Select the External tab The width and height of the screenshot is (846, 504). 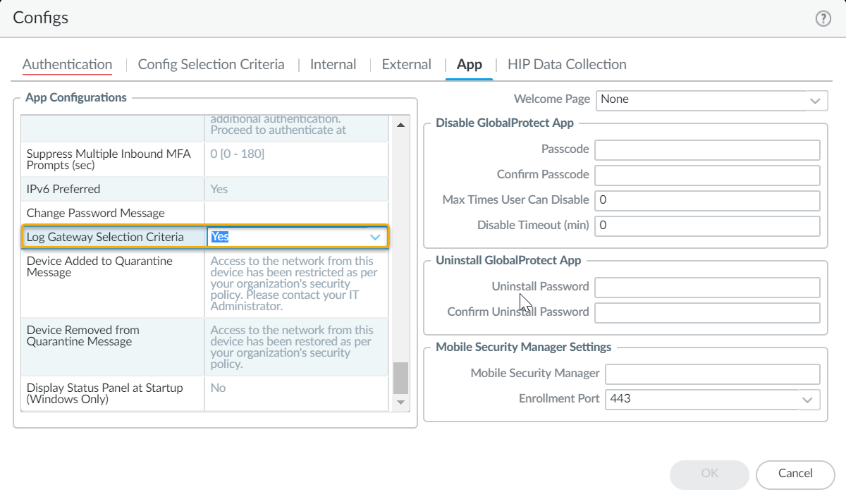[x=406, y=64]
